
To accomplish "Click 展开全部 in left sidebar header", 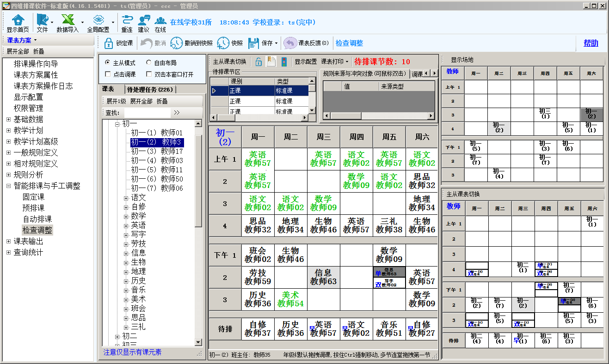I will [18, 51].
